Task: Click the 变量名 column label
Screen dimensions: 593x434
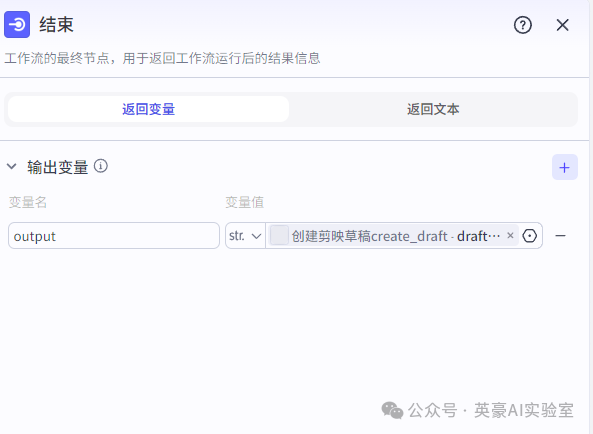Action: tap(28, 202)
